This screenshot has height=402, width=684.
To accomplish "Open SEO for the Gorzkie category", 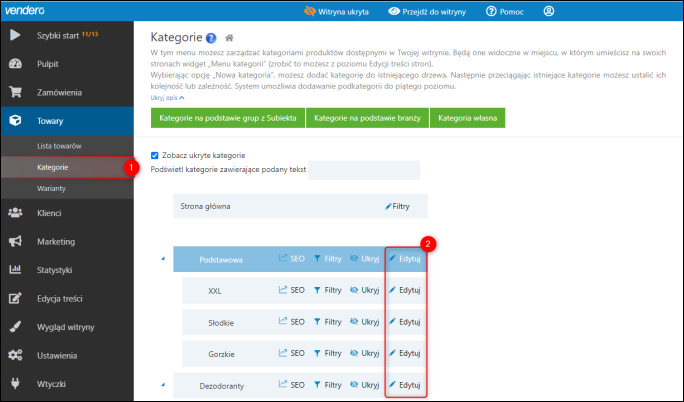I will (x=292, y=353).
